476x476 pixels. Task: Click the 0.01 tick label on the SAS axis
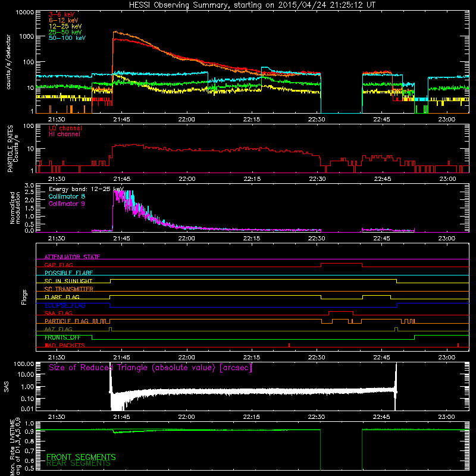(27, 409)
